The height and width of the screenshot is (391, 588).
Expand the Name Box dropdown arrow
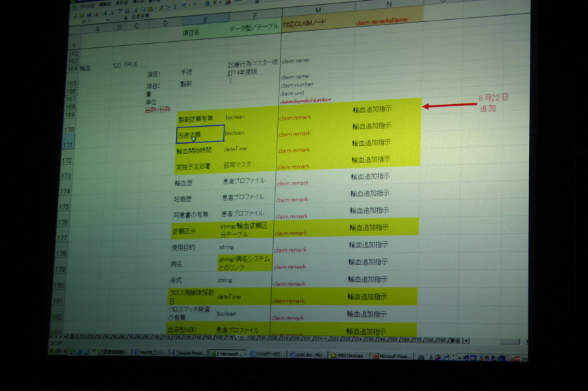point(107,20)
